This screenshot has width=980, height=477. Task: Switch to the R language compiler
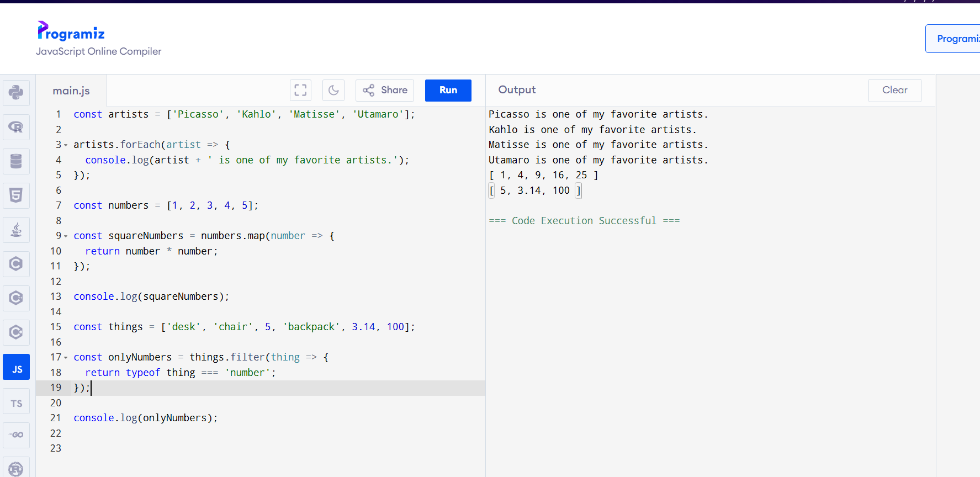(16, 127)
